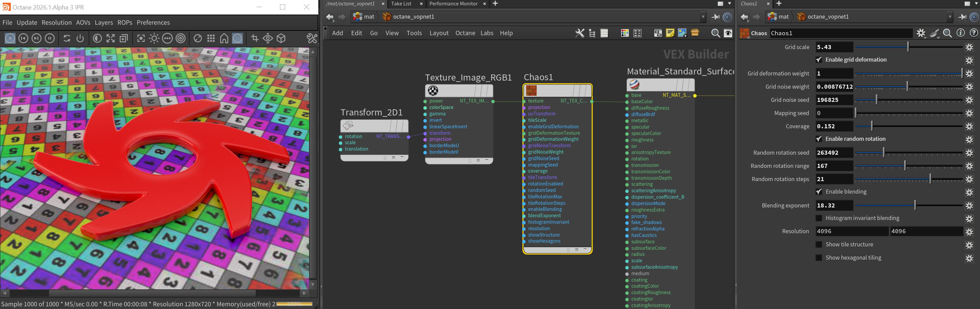Click the power icon in IPR toolbar
Screen dimensions: 980x309
(x=80, y=39)
